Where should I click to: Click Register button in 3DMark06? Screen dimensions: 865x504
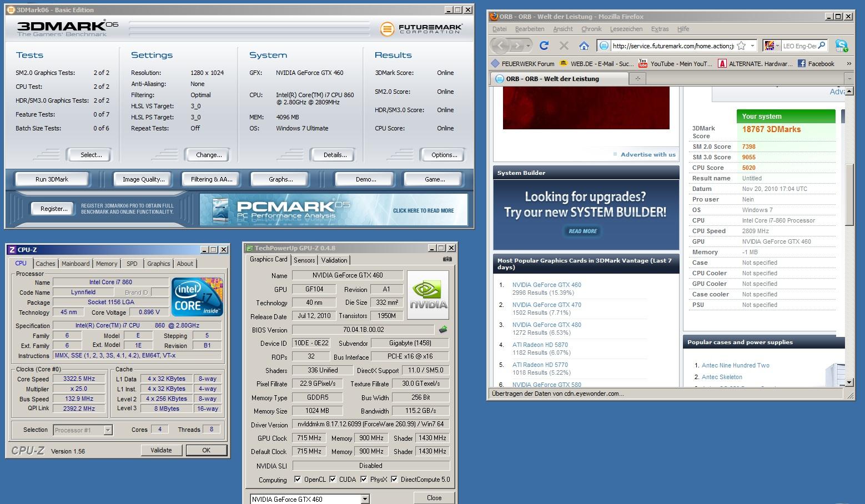coord(54,209)
